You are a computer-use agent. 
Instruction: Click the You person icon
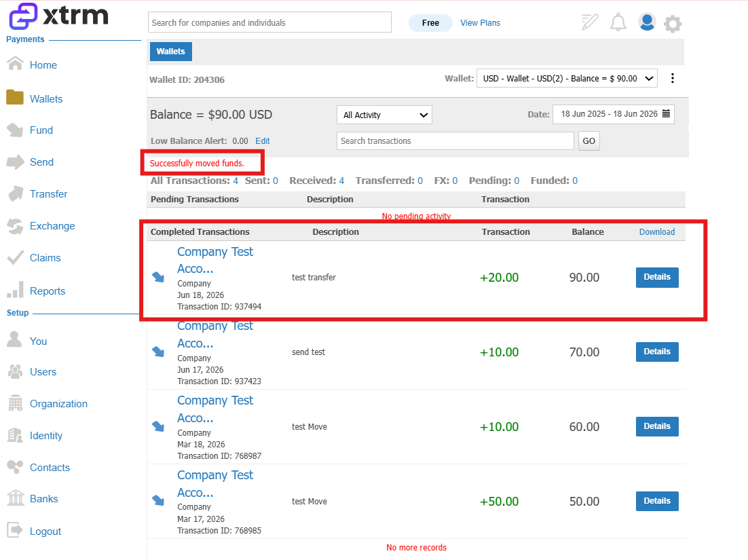(x=15, y=339)
